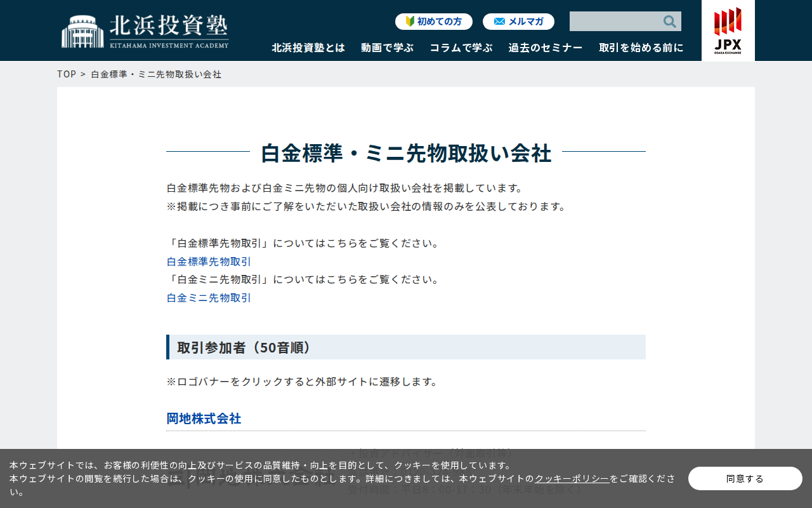Go to TOP breadcrumb link
812x508 pixels.
pyautogui.click(x=67, y=74)
